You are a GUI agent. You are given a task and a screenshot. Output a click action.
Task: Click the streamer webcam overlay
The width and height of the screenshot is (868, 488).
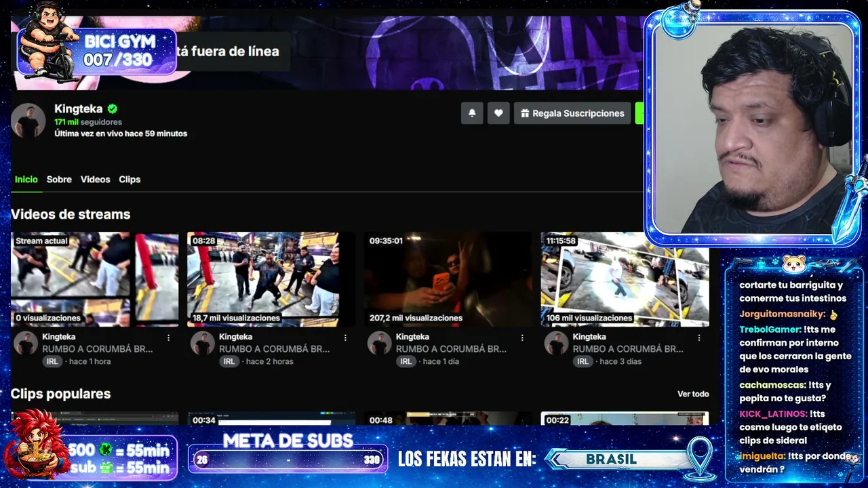[753, 129]
